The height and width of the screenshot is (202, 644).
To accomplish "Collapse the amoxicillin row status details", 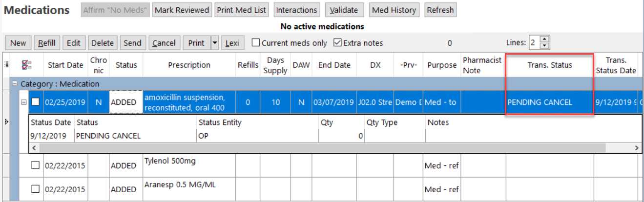I will 23,102.
